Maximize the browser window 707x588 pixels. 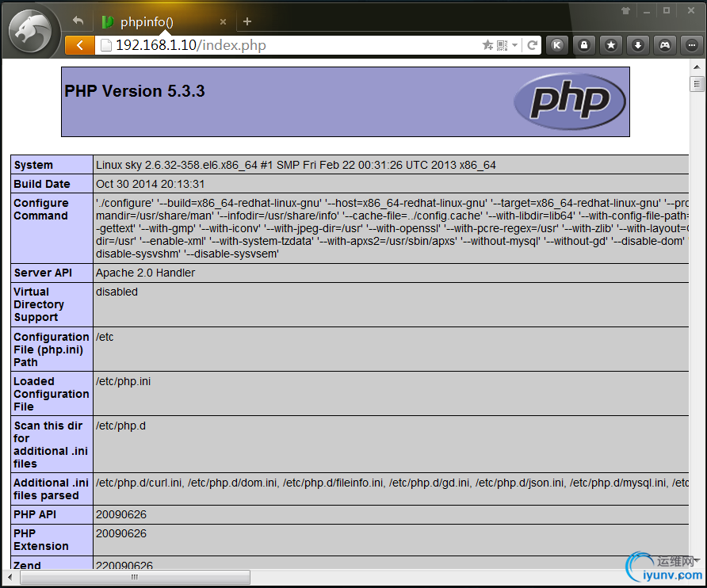667,10
